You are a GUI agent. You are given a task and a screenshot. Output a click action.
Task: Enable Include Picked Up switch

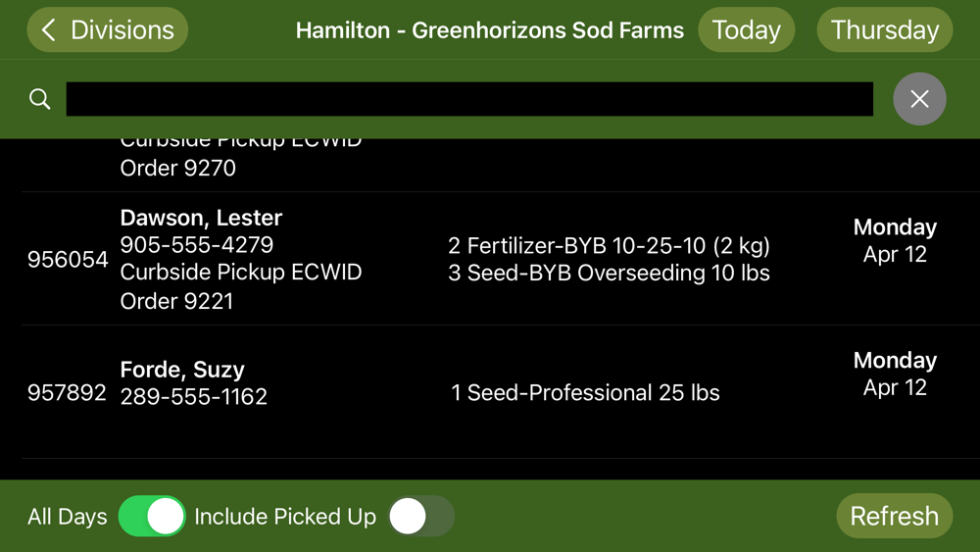(x=421, y=516)
